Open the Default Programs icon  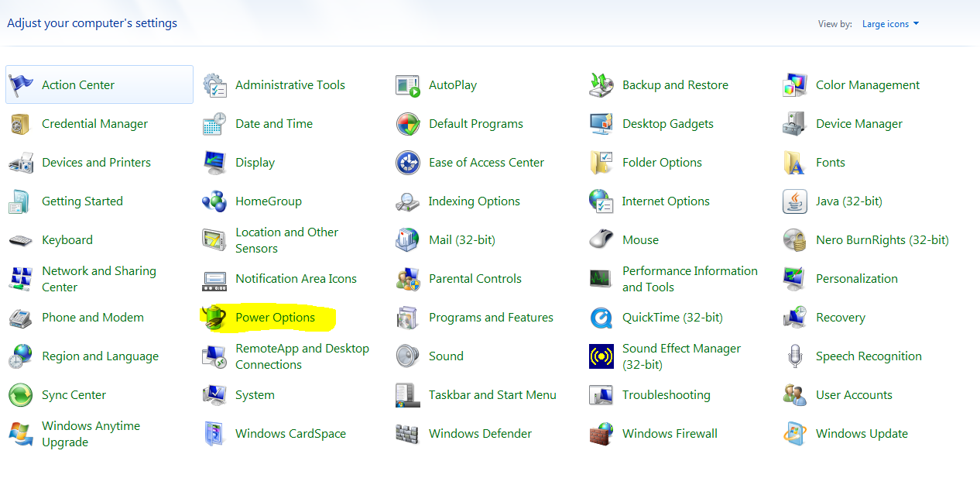click(x=408, y=123)
